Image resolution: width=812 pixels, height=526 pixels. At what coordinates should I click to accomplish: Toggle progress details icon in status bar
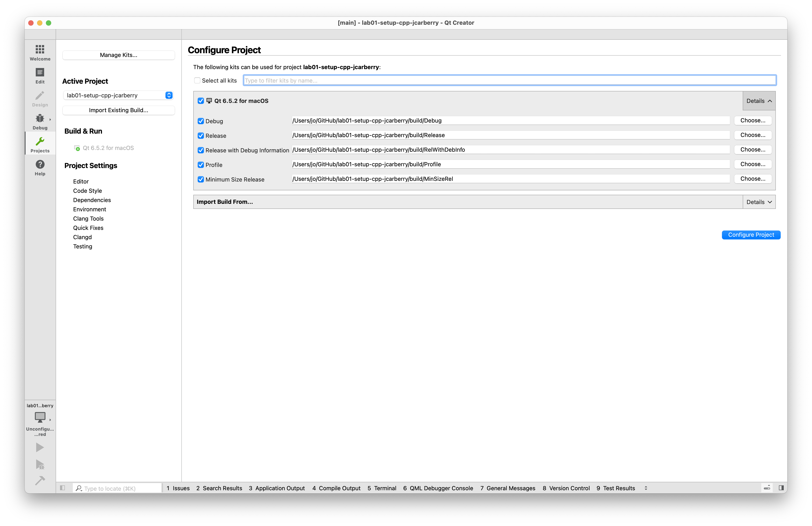(767, 488)
